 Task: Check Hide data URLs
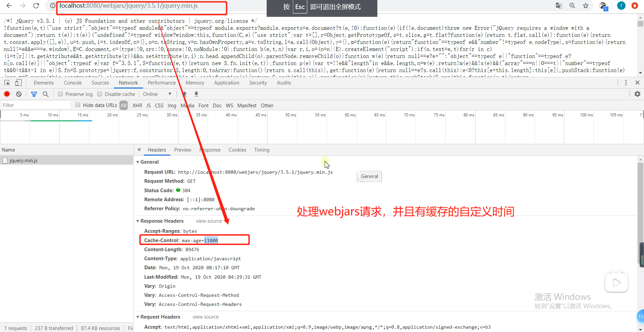tap(78, 105)
